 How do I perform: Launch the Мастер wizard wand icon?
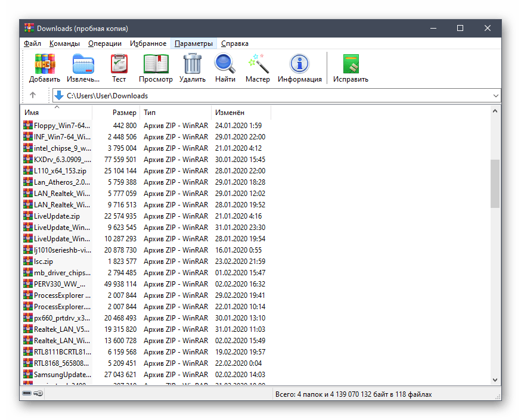tap(258, 64)
